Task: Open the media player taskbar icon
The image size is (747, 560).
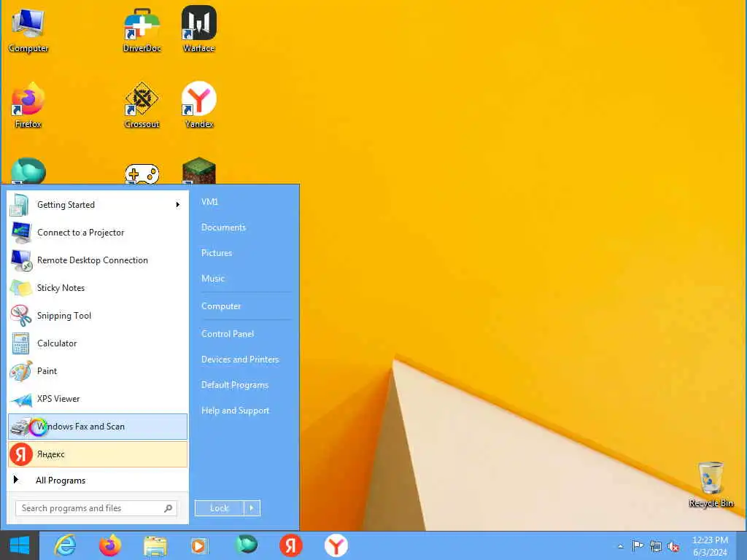Action: [200, 545]
